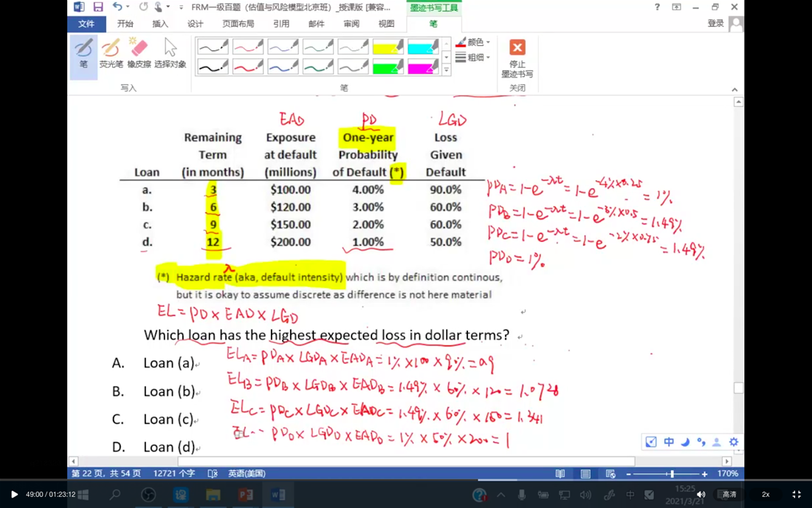Open zoom dialog via 170% level

pyautogui.click(x=728, y=473)
